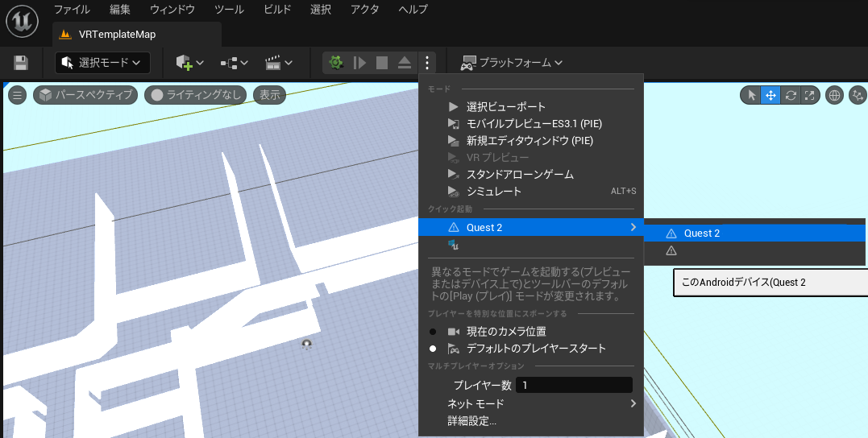
Task: Expand the Quest 2 quick launch submenu
Action: [x=531, y=227]
